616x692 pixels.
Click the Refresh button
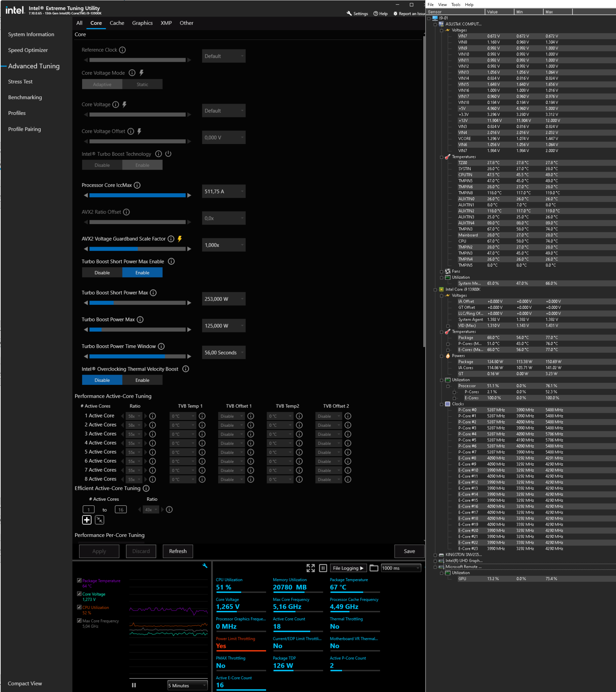tap(178, 551)
